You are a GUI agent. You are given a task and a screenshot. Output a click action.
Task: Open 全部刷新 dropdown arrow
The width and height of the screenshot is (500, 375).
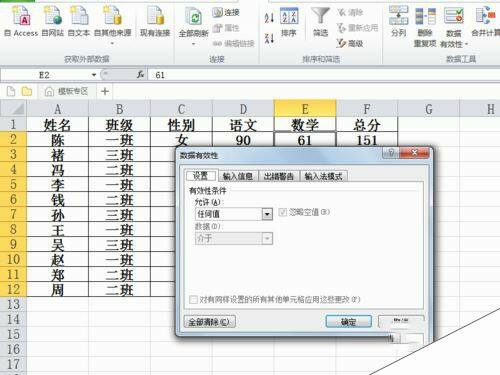[194, 44]
